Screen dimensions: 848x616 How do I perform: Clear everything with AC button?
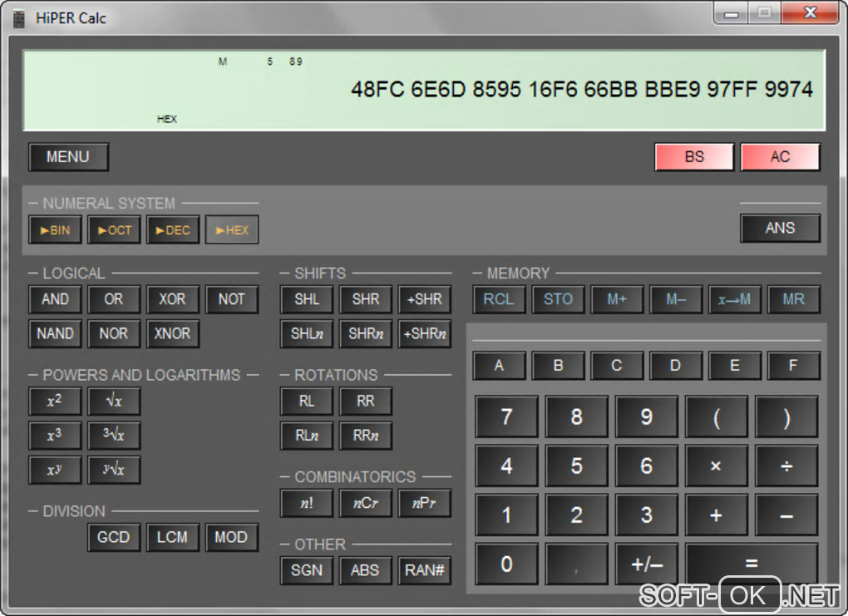click(780, 157)
